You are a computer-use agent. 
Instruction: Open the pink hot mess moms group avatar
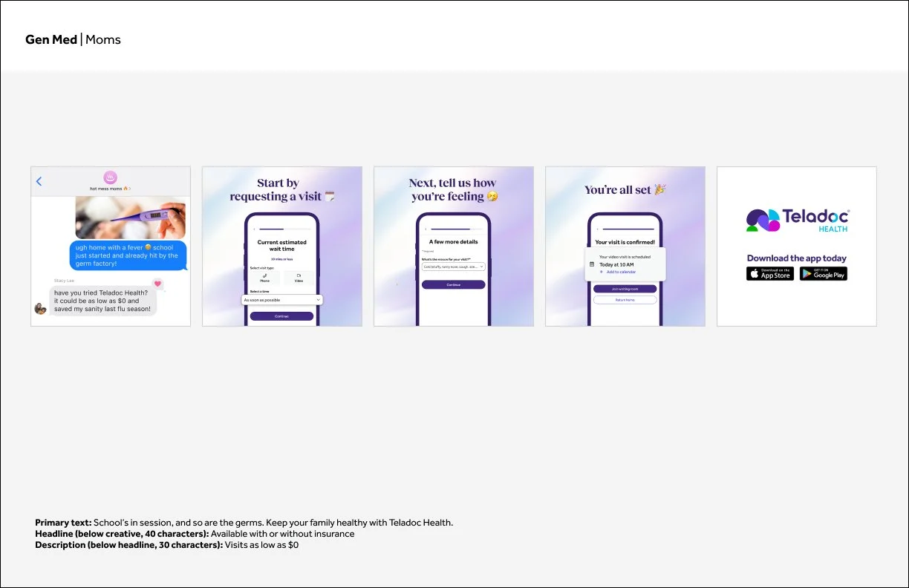[110, 178]
